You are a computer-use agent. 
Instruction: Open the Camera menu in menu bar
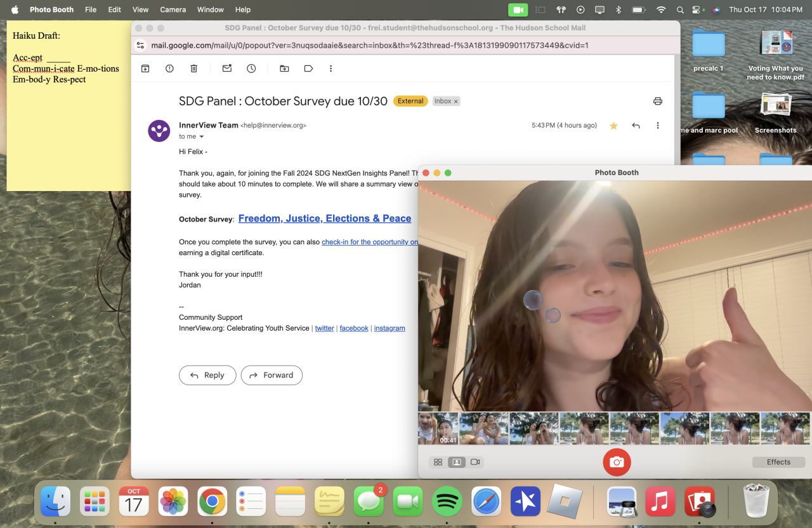coord(173,10)
